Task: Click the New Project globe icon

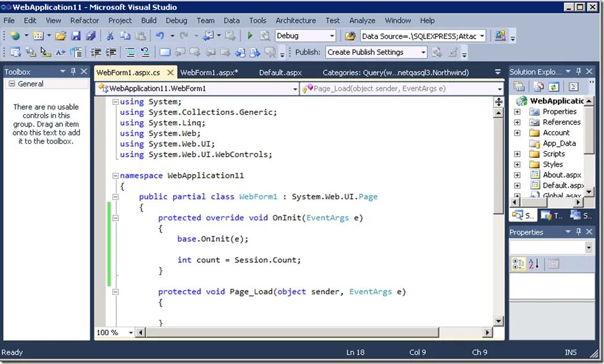Action: (15, 36)
